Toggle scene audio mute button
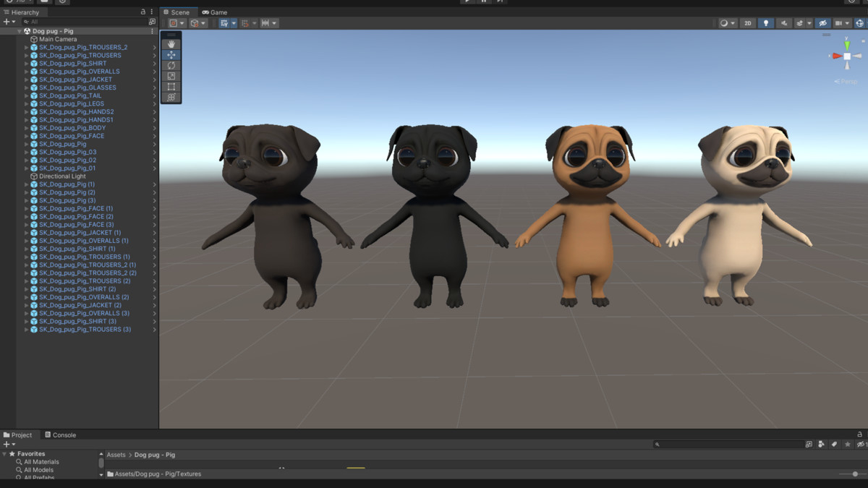868x488 pixels. point(784,23)
